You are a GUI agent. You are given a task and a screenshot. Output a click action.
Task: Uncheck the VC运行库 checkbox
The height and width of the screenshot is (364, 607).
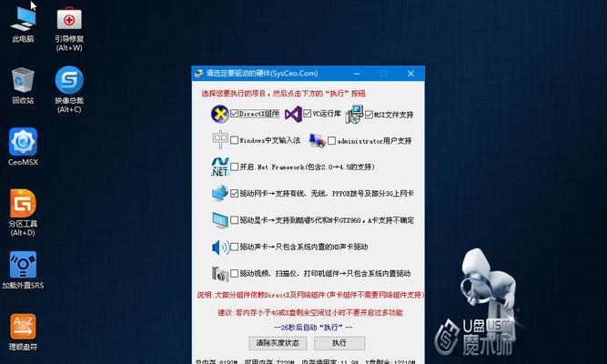pos(308,114)
